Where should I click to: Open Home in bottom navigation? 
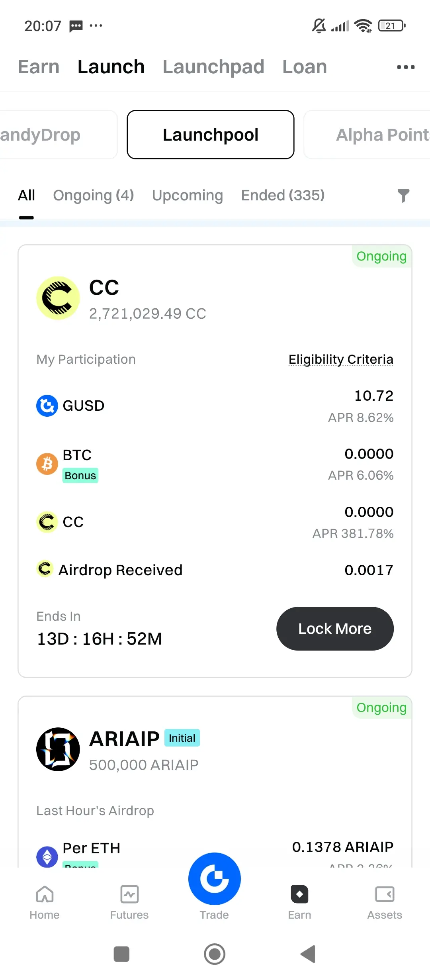pyautogui.click(x=45, y=903)
